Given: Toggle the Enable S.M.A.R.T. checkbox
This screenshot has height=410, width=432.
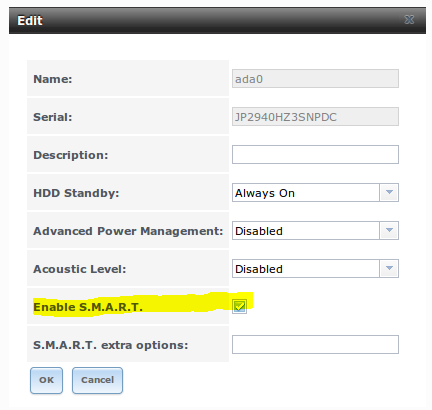Looking at the screenshot, I should tap(239, 306).
